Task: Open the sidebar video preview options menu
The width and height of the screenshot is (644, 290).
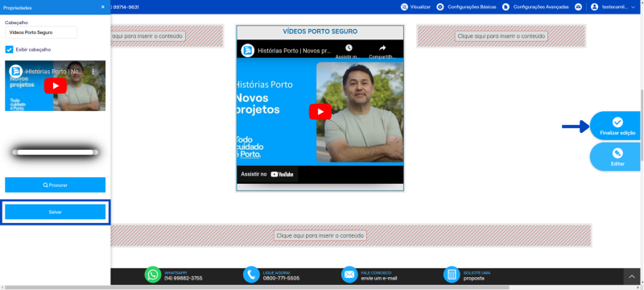Action: coord(93,72)
